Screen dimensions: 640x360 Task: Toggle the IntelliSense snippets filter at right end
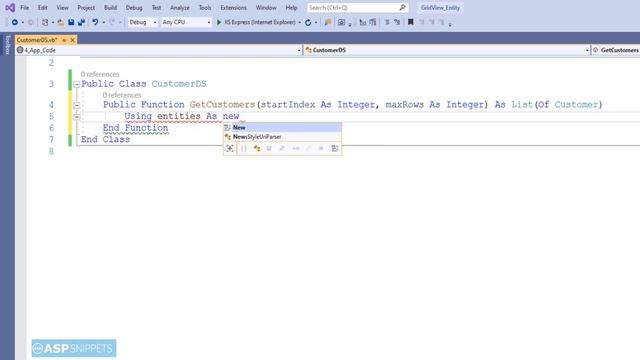point(335,149)
